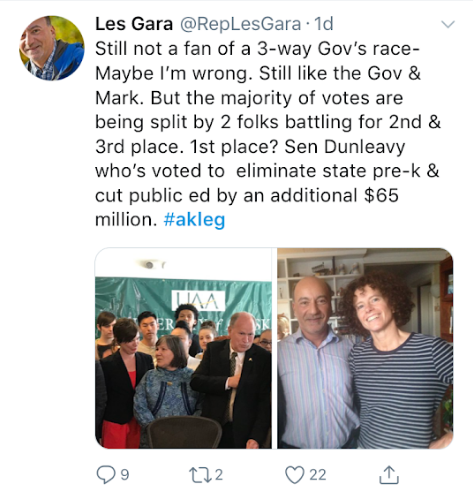473x495 pixels.
Task: Click the 1d timestamp of the tweet
Action: click(x=323, y=24)
